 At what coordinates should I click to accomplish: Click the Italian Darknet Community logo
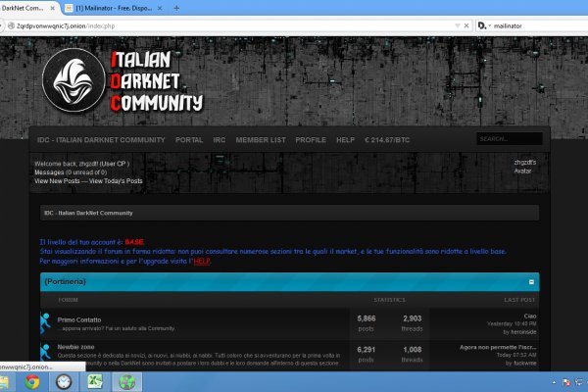click(x=122, y=81)
